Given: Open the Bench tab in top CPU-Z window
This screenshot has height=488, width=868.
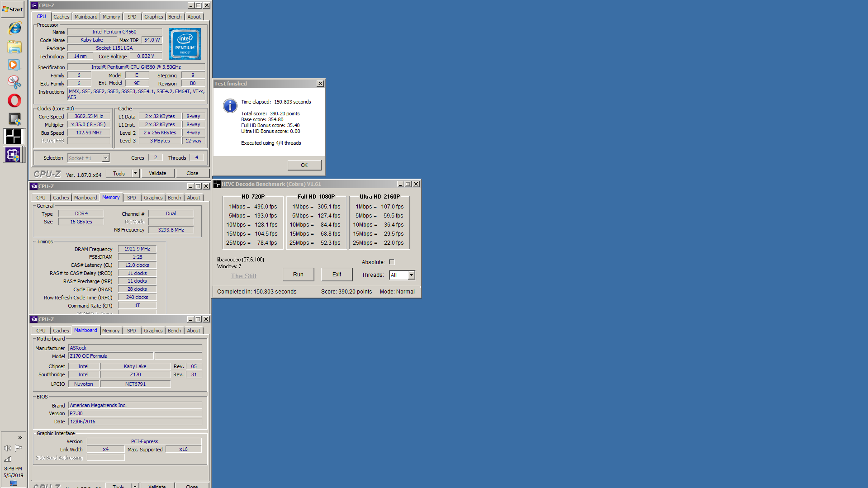Looking at the screenshot, I should 175,17.
